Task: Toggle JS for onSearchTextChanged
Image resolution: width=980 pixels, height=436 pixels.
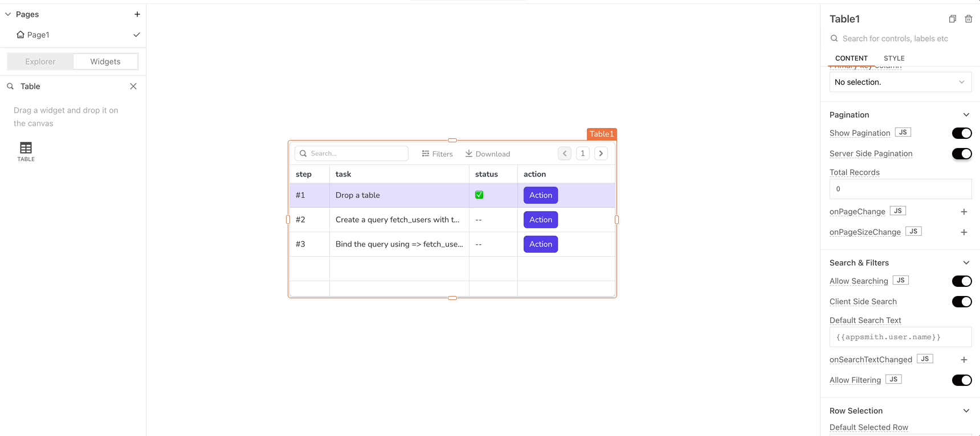Action: point(925,359)
